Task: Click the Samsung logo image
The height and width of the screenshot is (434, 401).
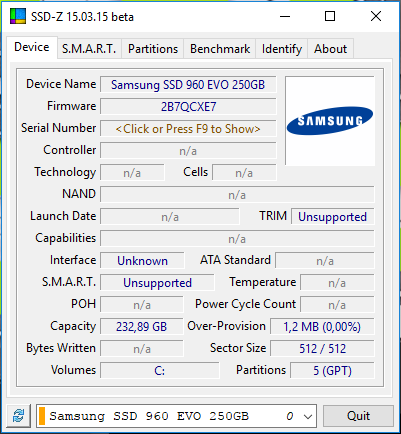Action: coord(330,121)
